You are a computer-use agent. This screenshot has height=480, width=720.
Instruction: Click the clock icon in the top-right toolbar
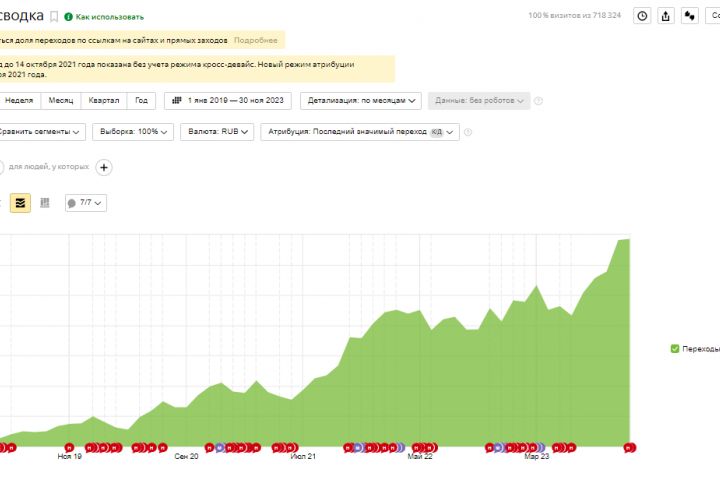(x=642, y=16)
